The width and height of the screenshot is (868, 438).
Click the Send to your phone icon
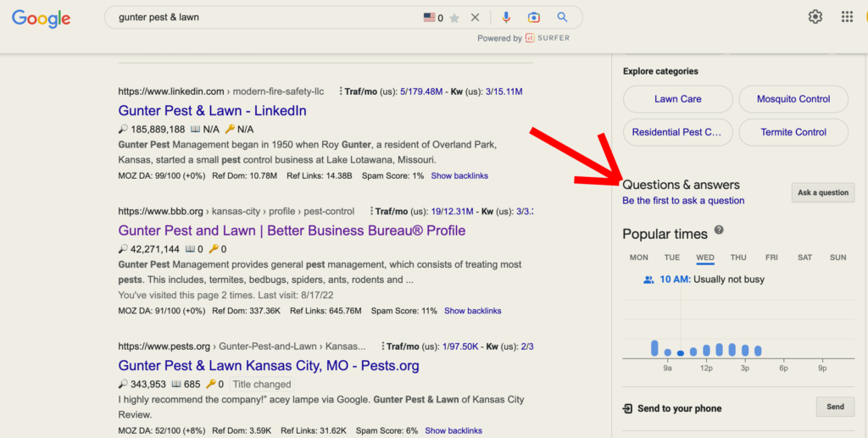point(627,408)
